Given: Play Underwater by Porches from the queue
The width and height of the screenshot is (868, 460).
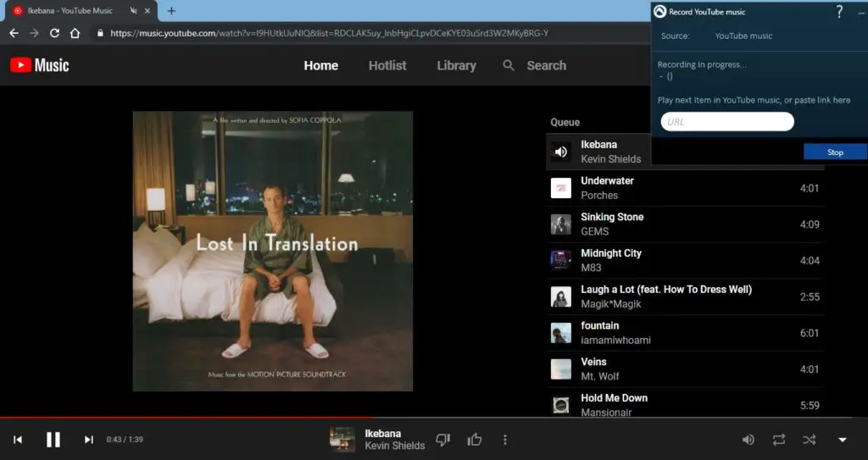Looking at the screenshot, I should coord(685,188).
